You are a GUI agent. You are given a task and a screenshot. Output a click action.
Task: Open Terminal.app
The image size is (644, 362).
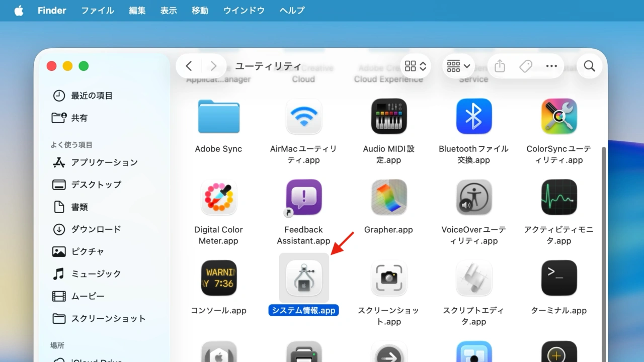558,278
